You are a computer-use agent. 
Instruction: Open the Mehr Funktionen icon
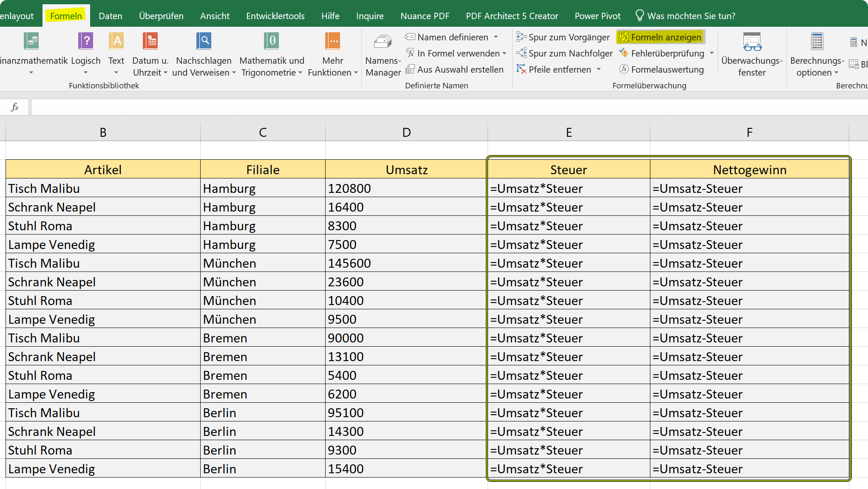pyautogui.click(x=333, y=41)
